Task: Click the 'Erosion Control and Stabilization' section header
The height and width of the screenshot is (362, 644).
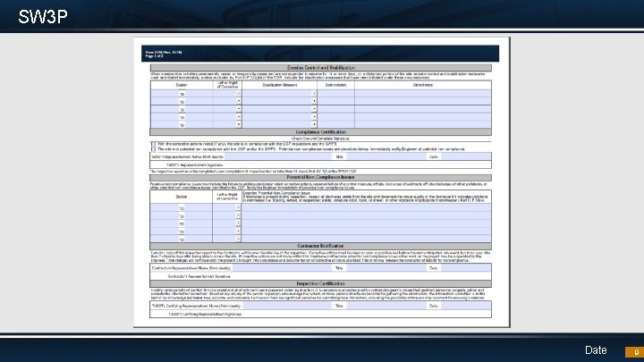Action: pos(321,68)
